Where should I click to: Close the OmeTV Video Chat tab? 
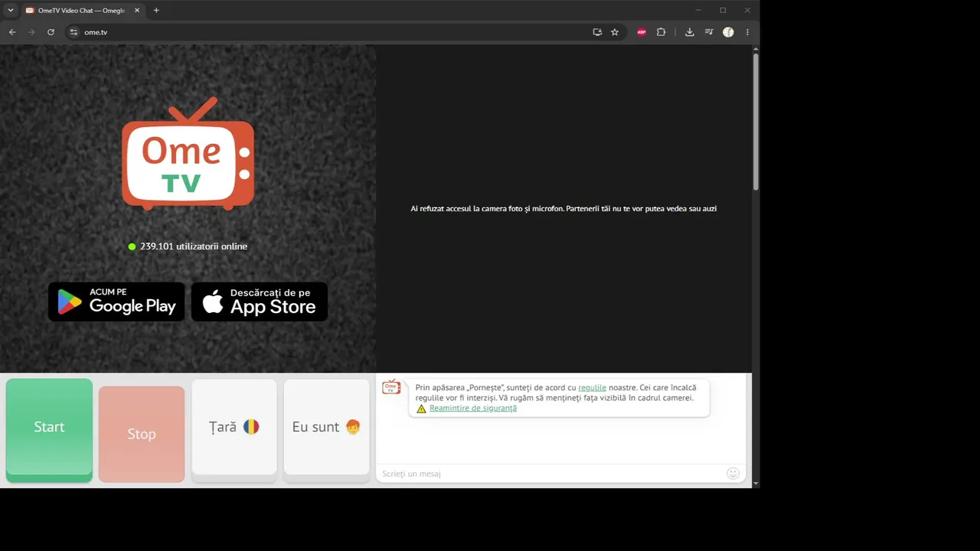pos(137,11)
